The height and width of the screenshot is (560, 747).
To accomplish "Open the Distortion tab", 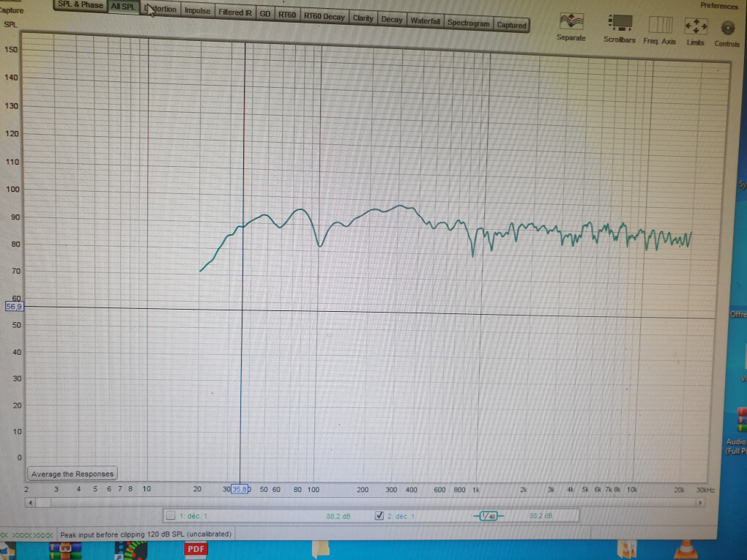I will coord(160,9).
